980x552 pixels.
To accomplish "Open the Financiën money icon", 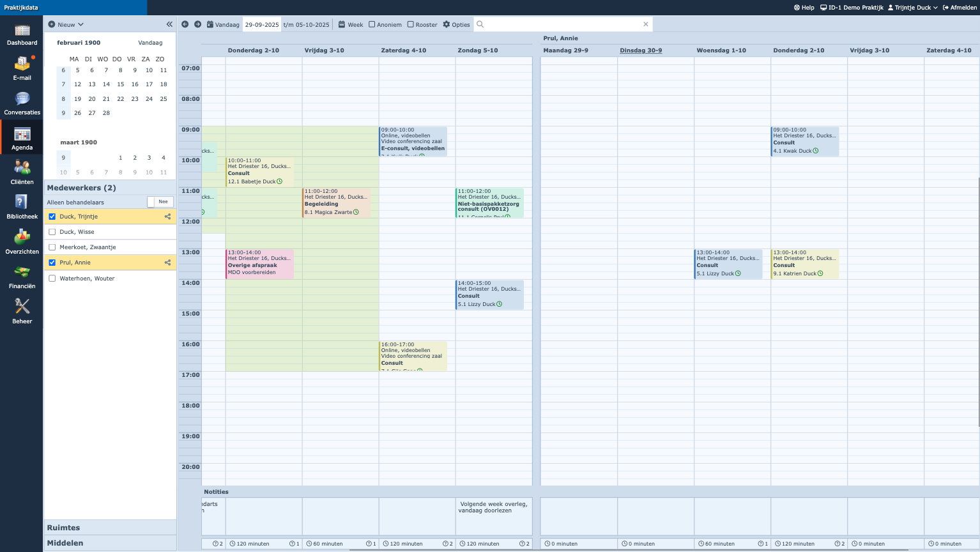I will point(22,273).
